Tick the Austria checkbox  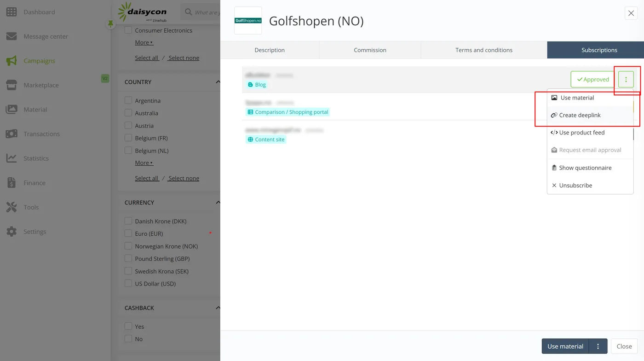pos(128,125)
